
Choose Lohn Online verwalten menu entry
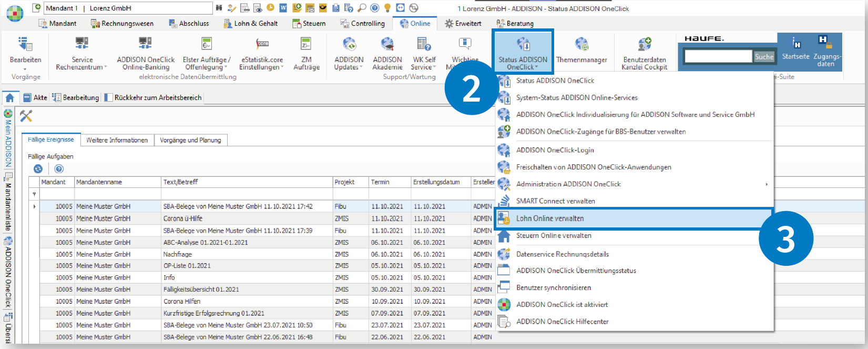pyautogui.click(x=634, y=218)
